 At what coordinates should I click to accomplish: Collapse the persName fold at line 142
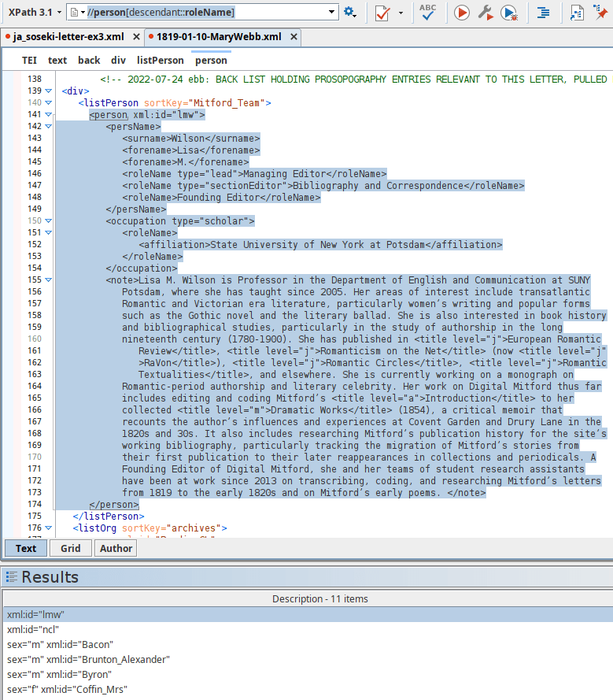[x=49, y=126]
